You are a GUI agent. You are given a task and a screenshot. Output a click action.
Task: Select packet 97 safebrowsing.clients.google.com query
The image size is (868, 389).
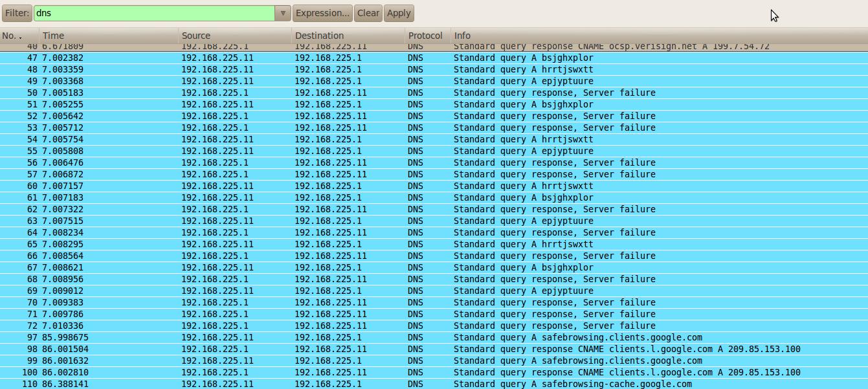pos(434,337)
